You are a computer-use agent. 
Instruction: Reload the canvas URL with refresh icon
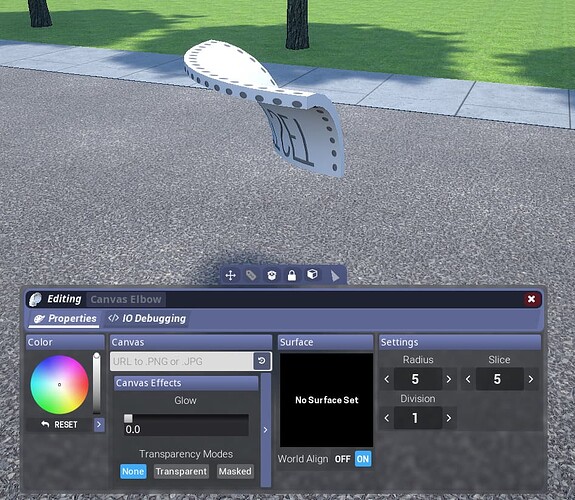point(262,361)
